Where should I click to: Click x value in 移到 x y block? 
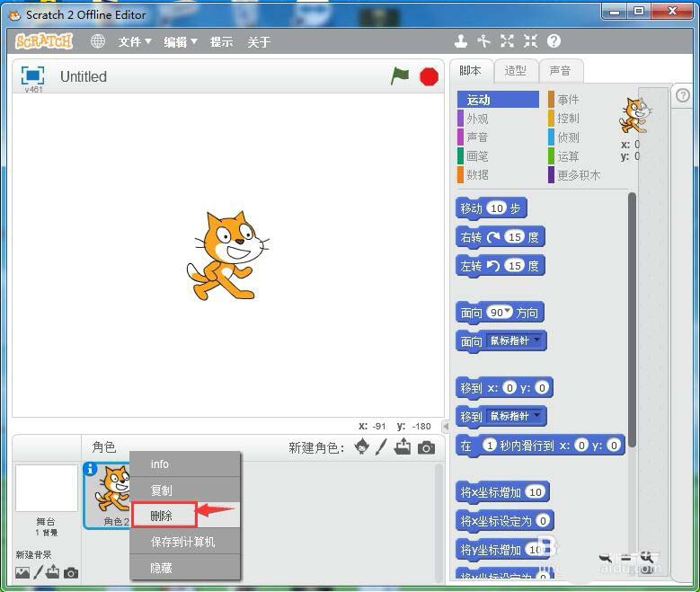coord(509,388)
